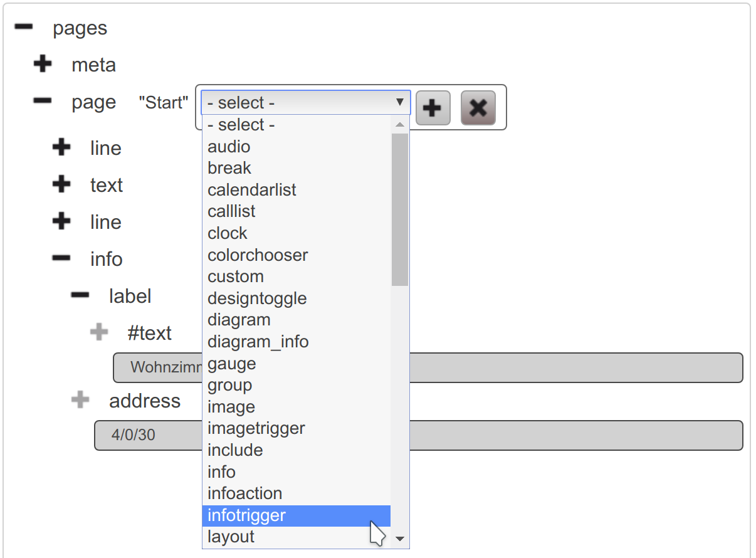Click the plus add-element button beside dropdown
Screen dimensions: 756x558
pyautogui.click(x=433, y=108)
